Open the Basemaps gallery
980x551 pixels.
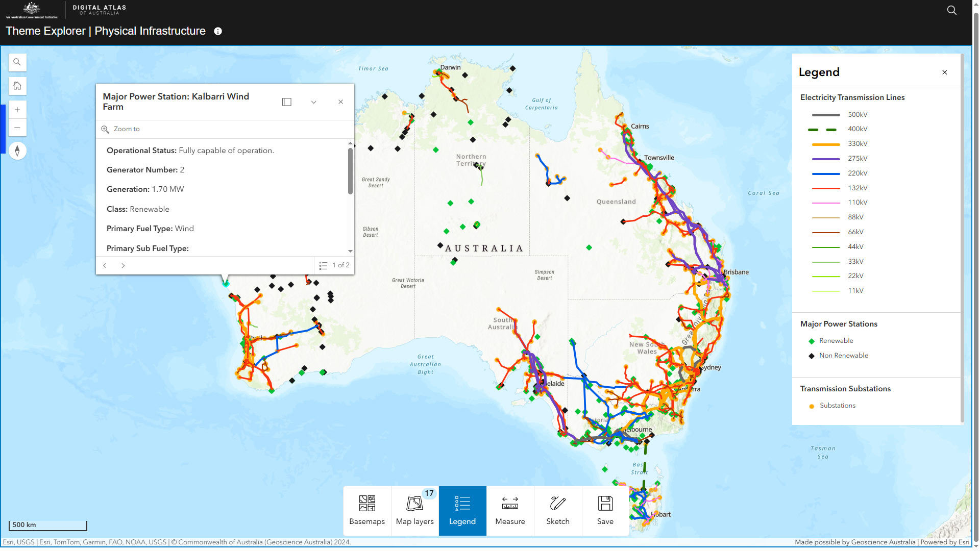click(367, 510)
